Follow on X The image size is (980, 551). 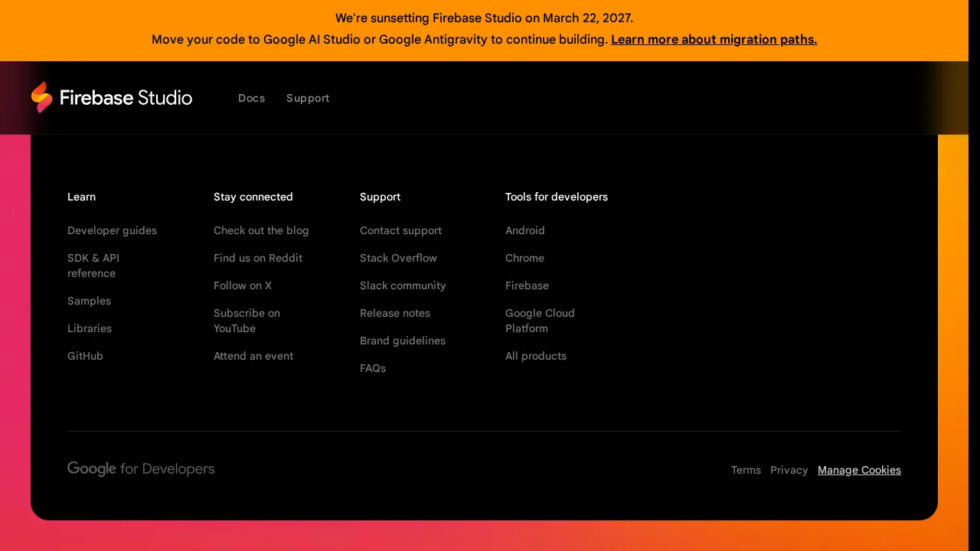coord(243,285)
